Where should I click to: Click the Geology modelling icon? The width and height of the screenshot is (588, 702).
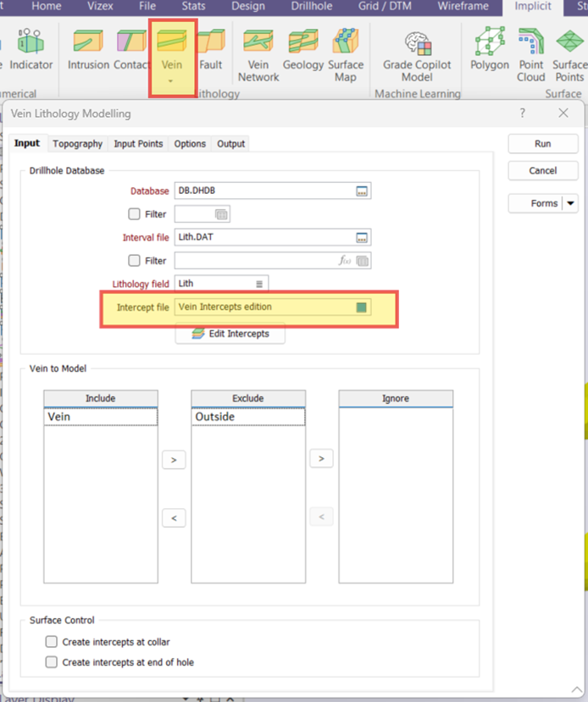pos(303,49)
